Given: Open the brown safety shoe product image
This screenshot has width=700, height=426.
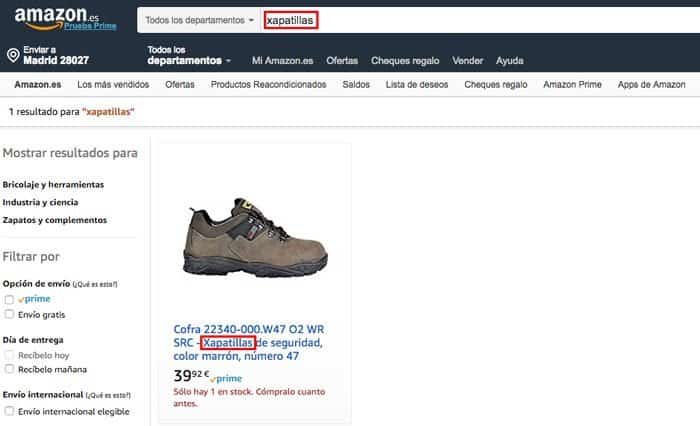Looking at the screenshot, I should tap(255, 238).
